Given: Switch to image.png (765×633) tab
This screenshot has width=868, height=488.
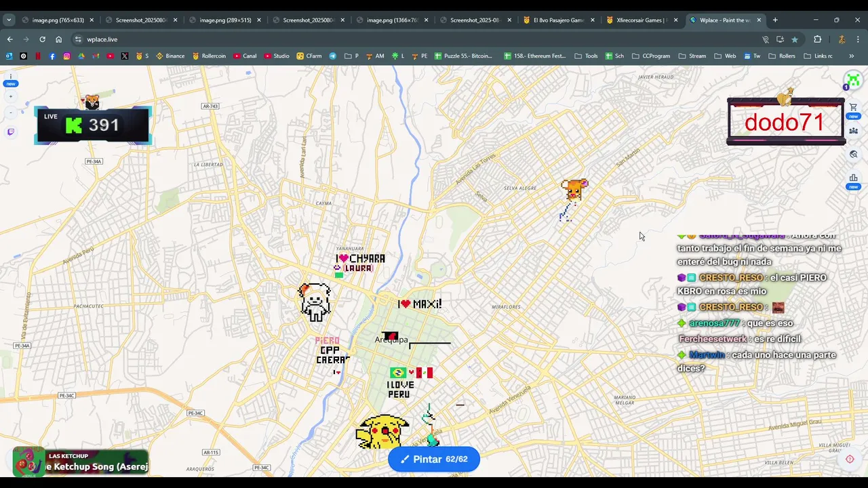Looking at the screenshot, I should [x=58, y=20].
